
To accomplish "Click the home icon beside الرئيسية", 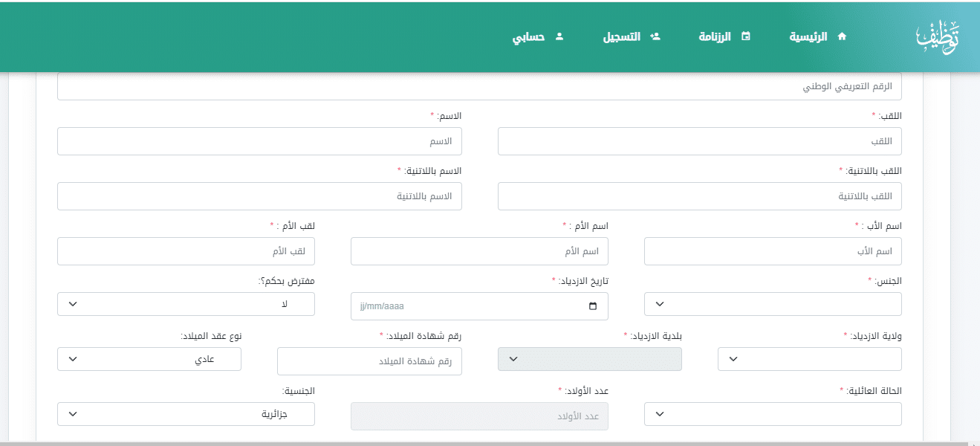I will pyautogui.click(x=842, y=36).
